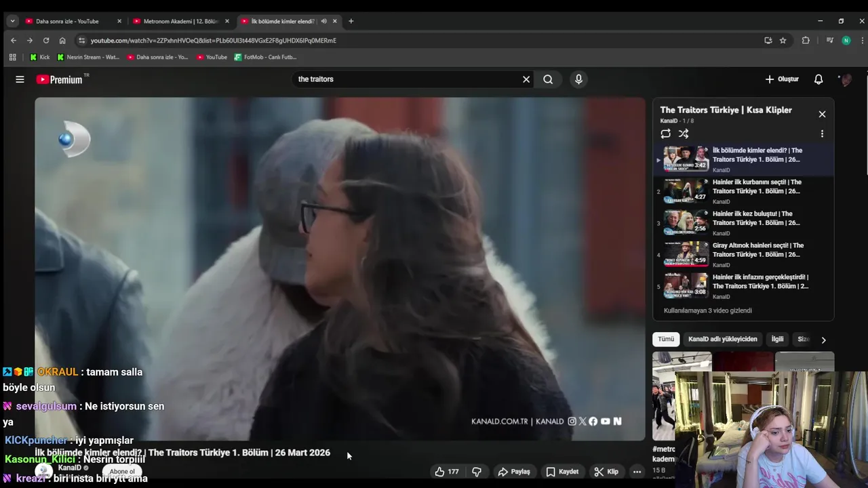Go forward in browser history
The image size is (868, 488).
click(x=30, y=41)
